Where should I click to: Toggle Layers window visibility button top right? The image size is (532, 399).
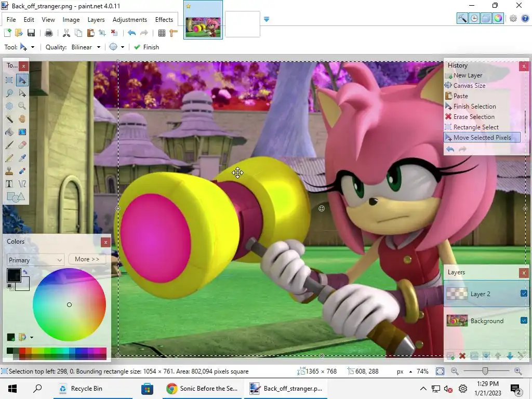[486, 18]
